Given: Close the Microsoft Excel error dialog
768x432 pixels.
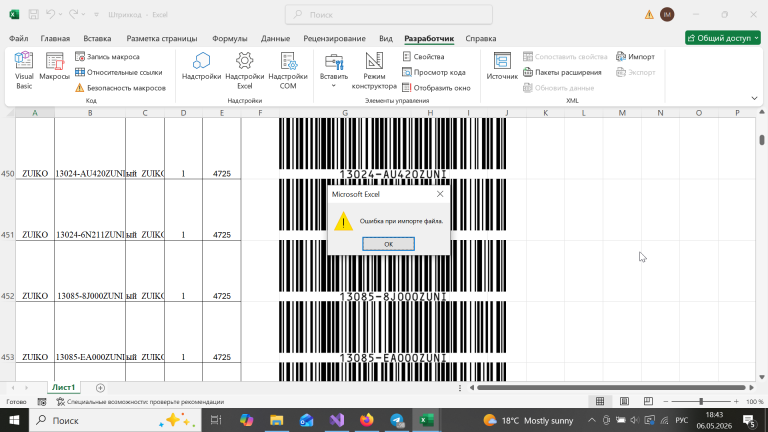Looking at the screenshot, I should click(440, 194).
